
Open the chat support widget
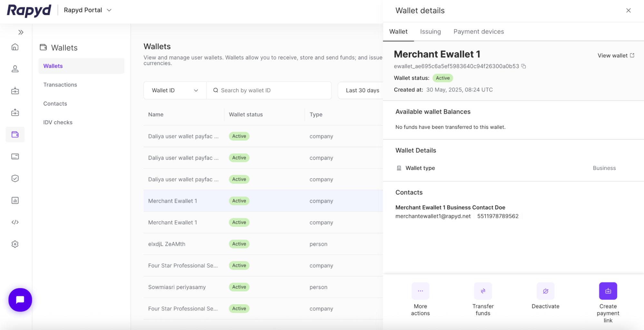pos(20,299)
